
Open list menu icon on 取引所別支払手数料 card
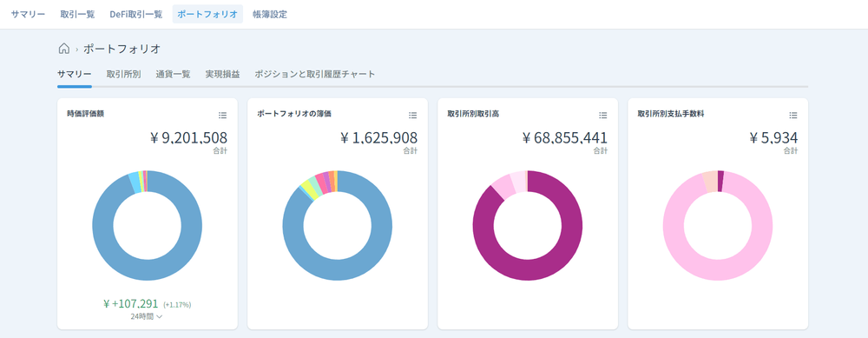[793, 116]
